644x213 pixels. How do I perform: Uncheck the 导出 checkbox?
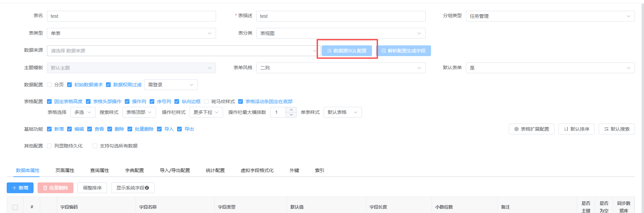[x=179, y=129]
